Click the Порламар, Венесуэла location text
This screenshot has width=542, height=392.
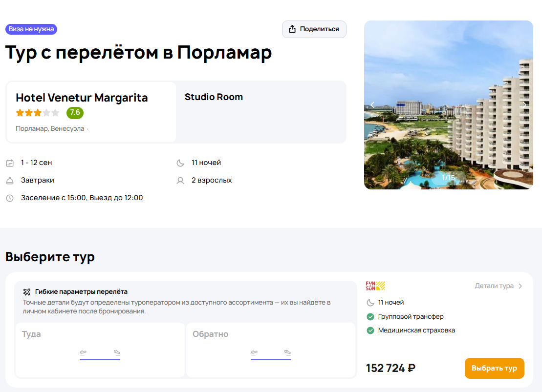coord(50,128)
